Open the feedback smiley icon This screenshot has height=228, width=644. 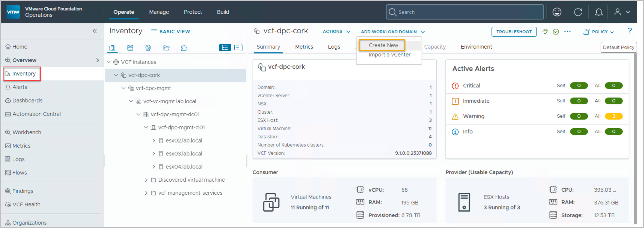(x=557, y=12)
